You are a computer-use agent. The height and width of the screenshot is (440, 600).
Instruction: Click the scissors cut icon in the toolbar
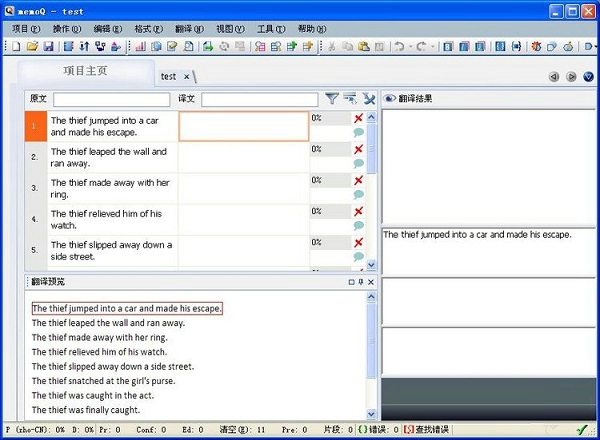click(x=332, y=46)
